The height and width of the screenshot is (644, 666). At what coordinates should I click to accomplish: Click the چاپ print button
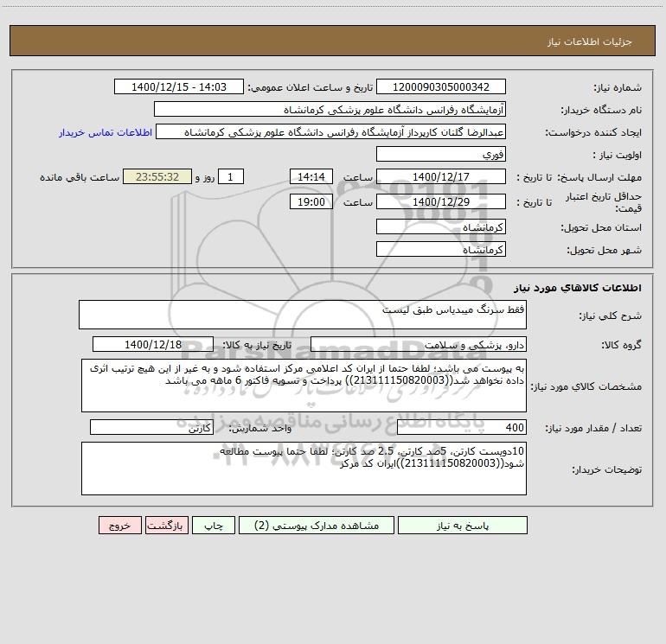[214, 525]
